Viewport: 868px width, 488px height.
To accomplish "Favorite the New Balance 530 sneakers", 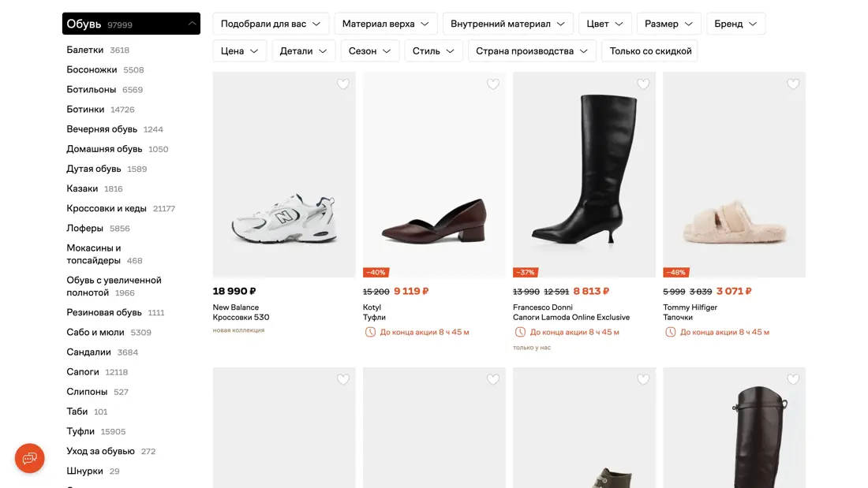I will pyautogui.click(x=342, y=84).
